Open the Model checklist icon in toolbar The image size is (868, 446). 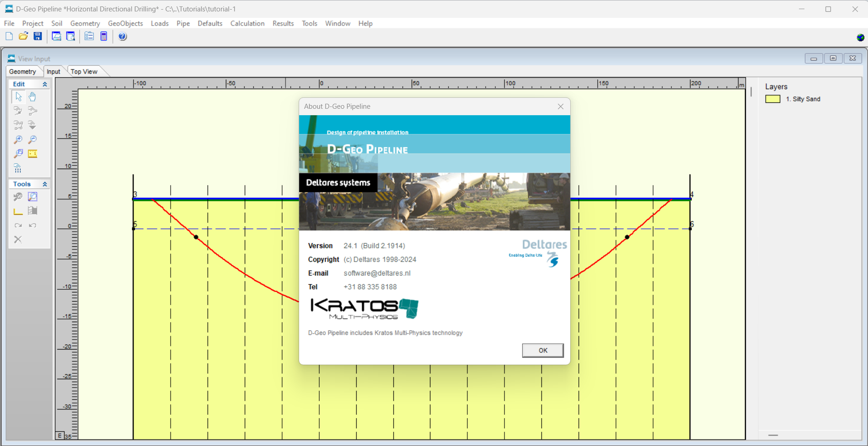[x=89, y=37]
